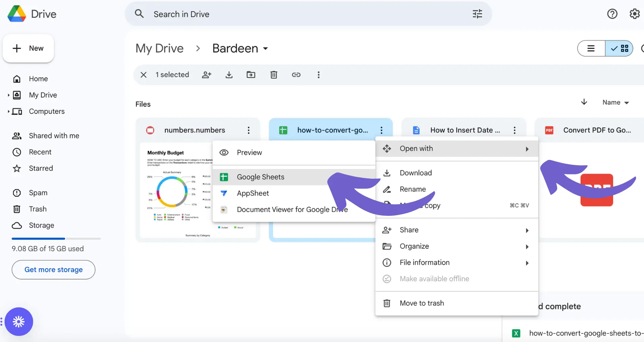The width and height of the screenshot is (644, 342).
Task: Click the Convert PDF to Go... file name
Action: coord(597,130)
